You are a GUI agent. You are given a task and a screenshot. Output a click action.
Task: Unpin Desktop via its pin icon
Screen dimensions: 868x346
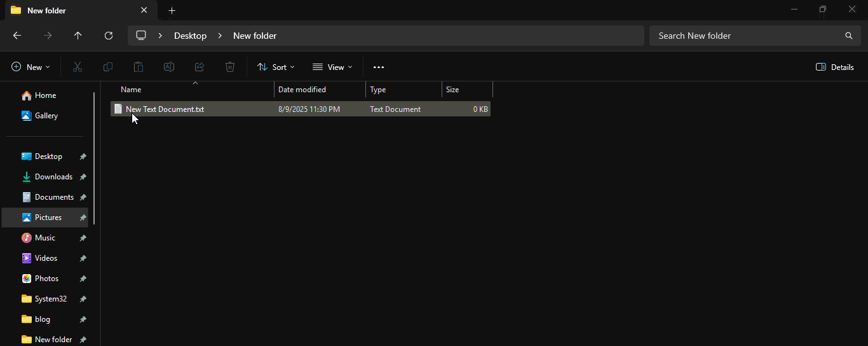83,156
